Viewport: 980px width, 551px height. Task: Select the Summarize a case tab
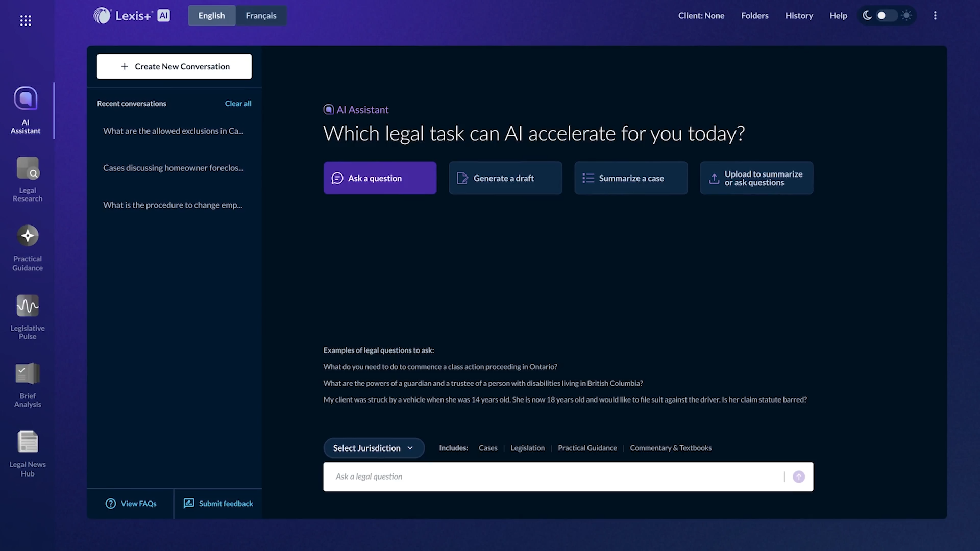tap(631, 178)
